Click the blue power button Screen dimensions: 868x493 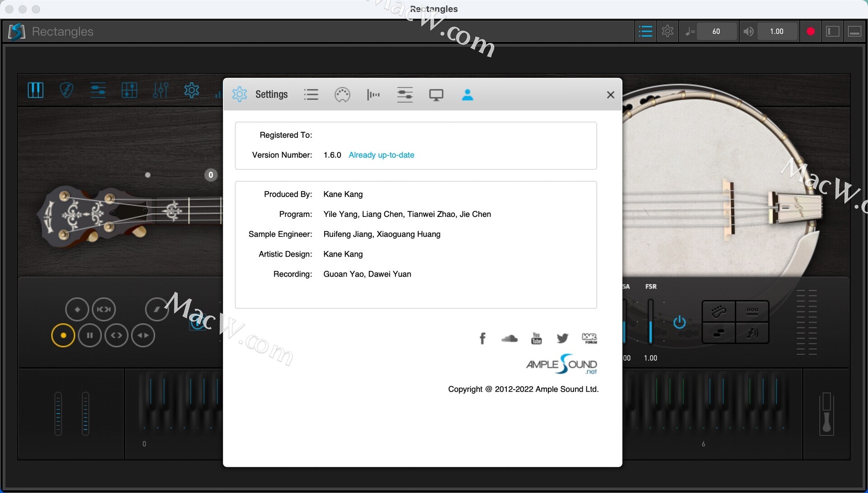[x=679, y=322]
